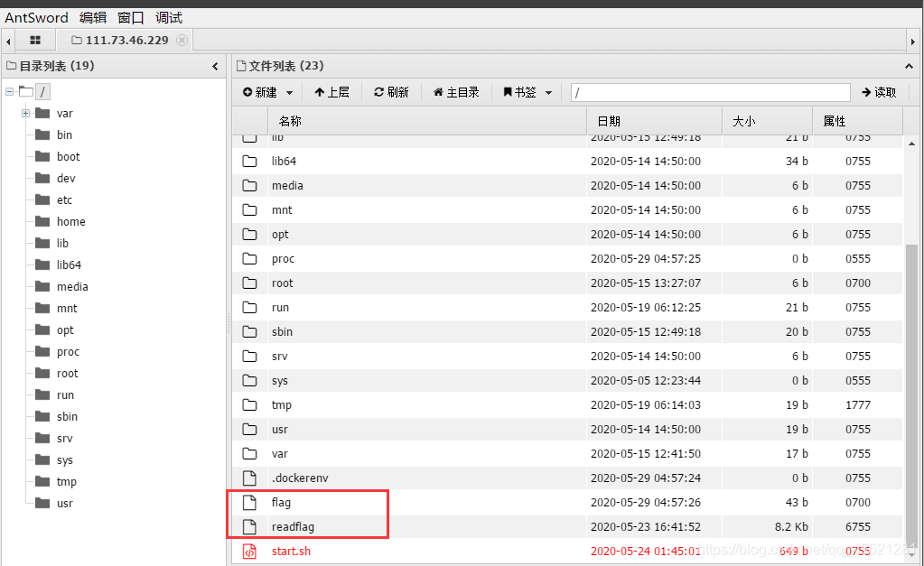Click the mnt folder icon in tree

point(42,308)
